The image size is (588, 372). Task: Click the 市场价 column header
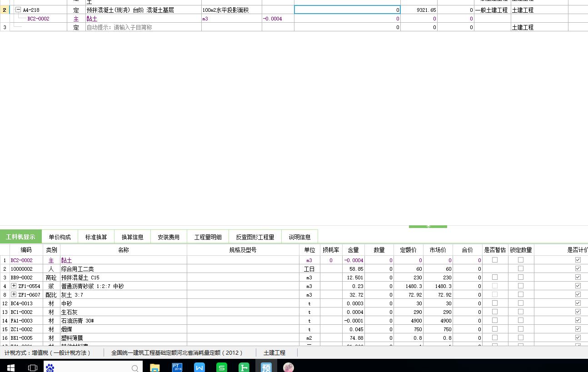click(x=438, y=250)
